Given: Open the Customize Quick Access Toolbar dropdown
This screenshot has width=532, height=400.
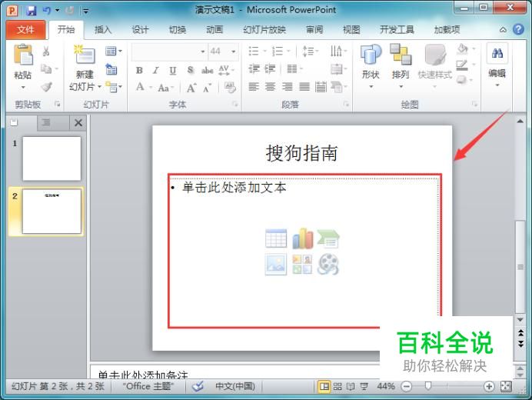Looking at the screenshot, I should [86, 11].
